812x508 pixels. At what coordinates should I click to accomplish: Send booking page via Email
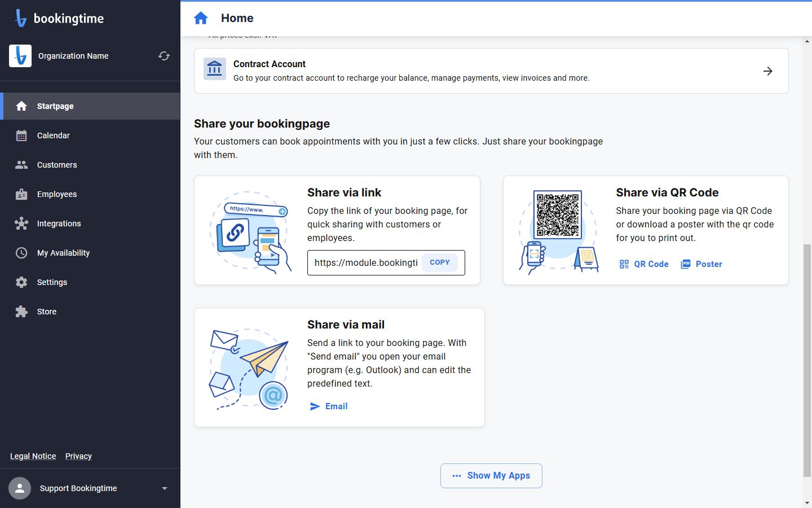coord(329,406)
